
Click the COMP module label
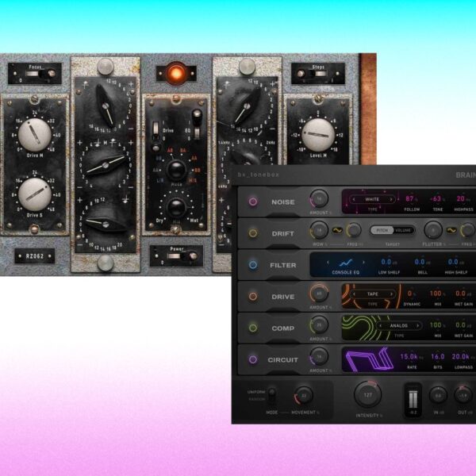tap(283, 328)
